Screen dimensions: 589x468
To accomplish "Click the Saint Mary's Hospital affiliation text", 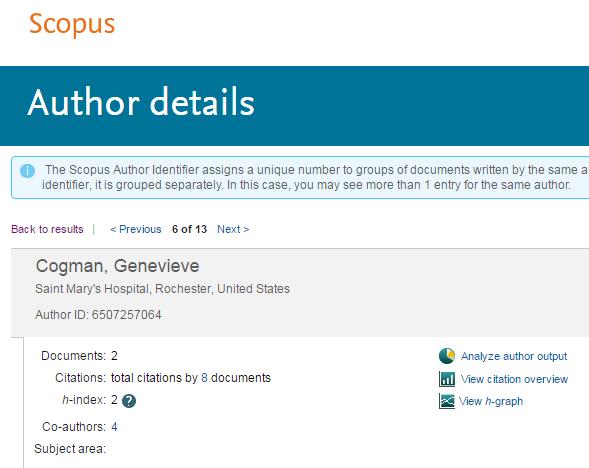I will click(x=162, y=289).
